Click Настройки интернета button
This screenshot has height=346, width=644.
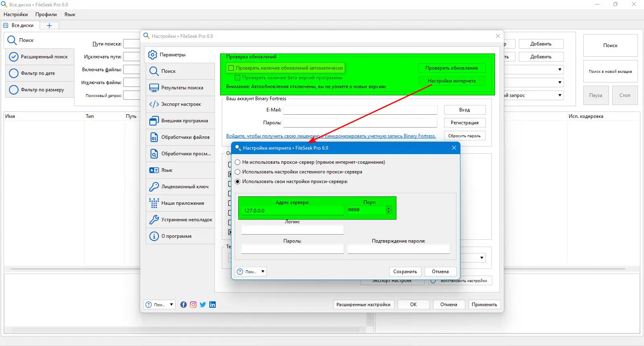pyautogui.click(x=452, y=81)
